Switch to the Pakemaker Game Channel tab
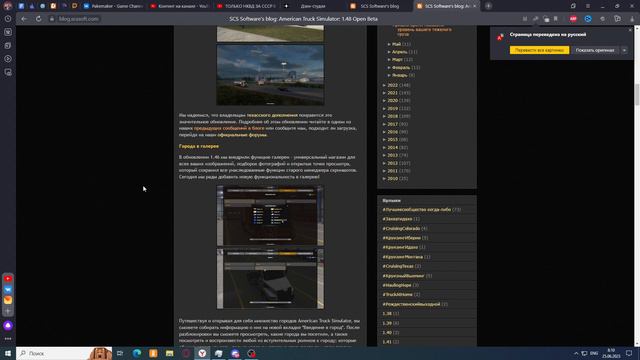Image resolution: width=640 pixels, height=360 pixels. pyautogui.click(x=113, y=6)
